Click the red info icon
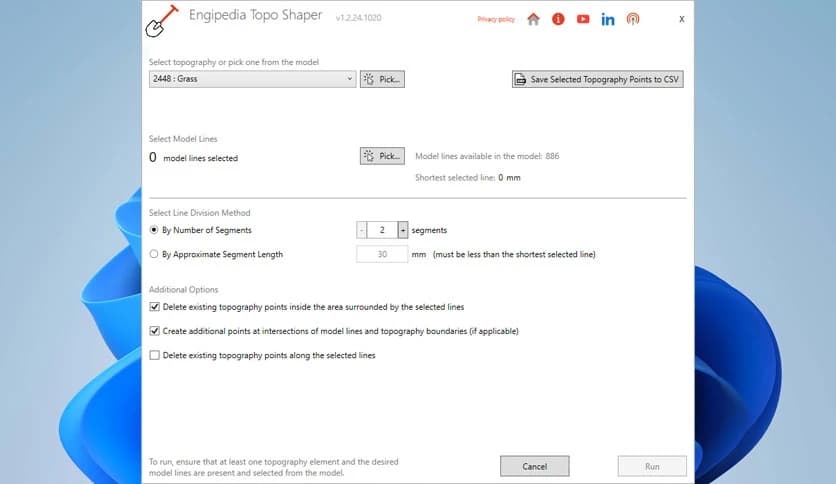This screenshot has height=484, width=836. coord(558,19)
